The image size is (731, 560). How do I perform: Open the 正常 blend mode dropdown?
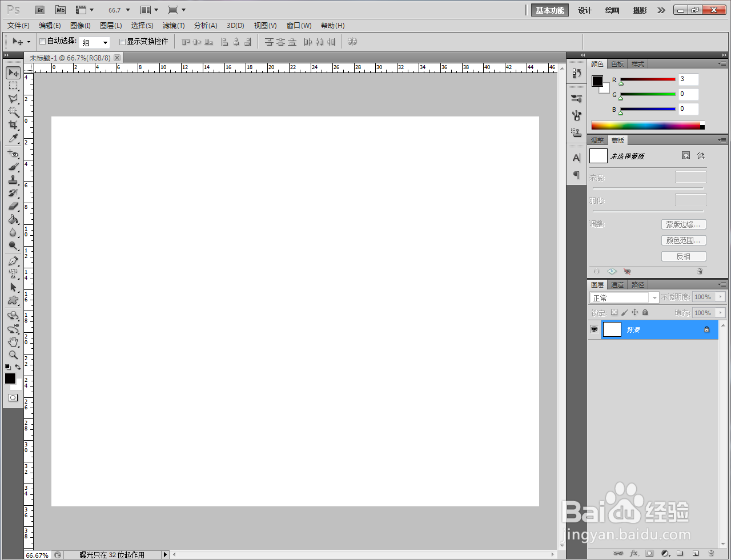click(x=624, y=297)
